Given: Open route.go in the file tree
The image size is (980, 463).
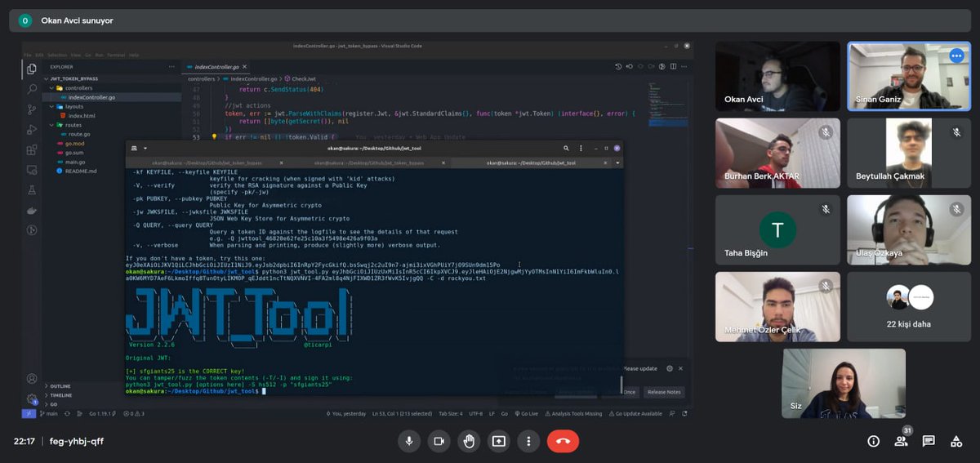Looking at the screenshot, I should (x=78, y=134).
